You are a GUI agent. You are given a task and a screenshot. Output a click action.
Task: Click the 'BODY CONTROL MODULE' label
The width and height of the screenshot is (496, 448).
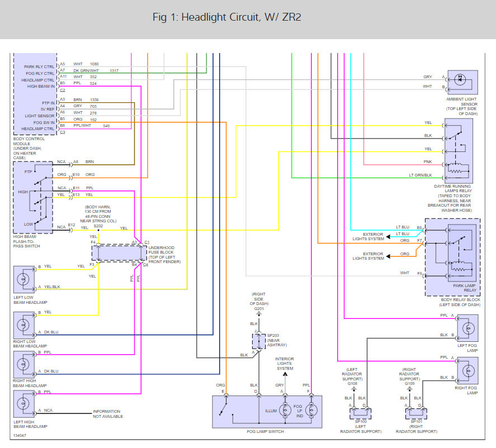coord(29,141)
